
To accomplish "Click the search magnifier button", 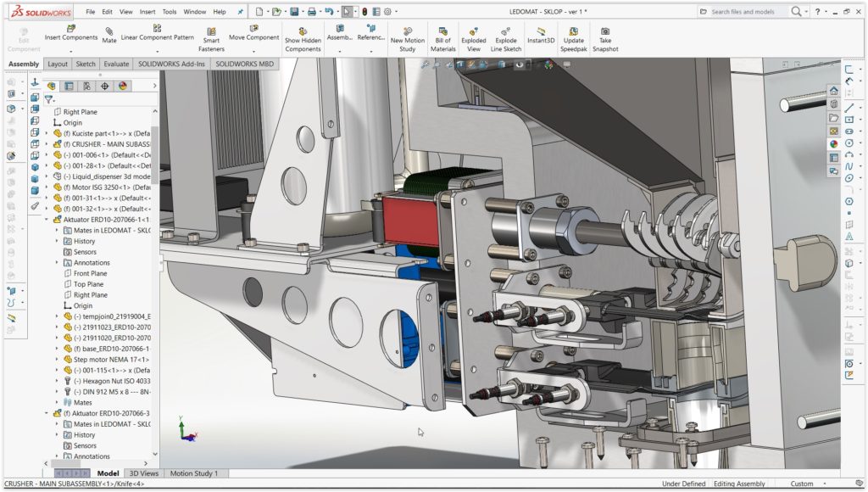I will click(x=796, y=11).
